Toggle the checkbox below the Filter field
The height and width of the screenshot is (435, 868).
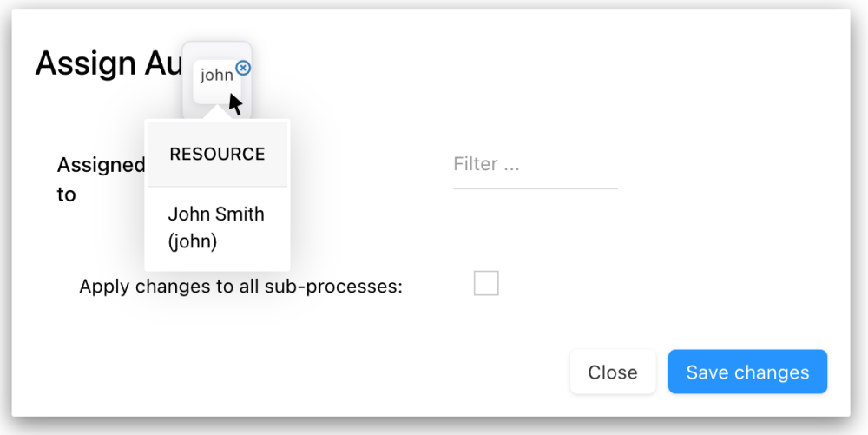pyautogui.click(x=486, y=284)
